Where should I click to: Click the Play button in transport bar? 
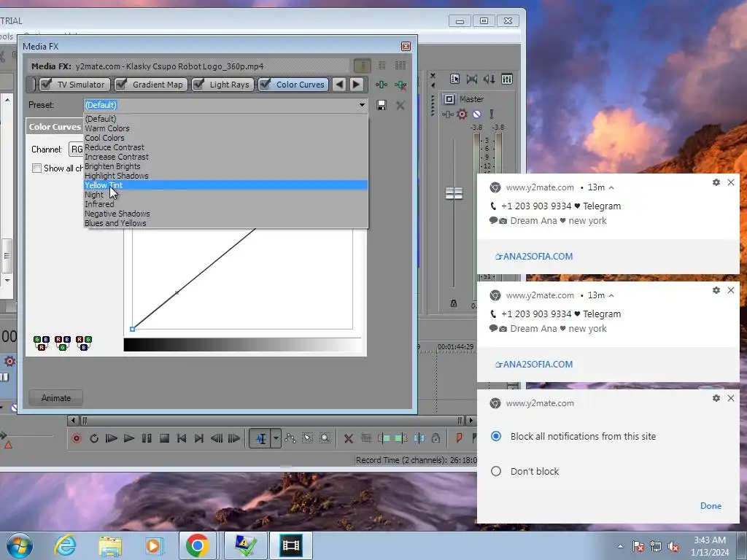point(128,438)
